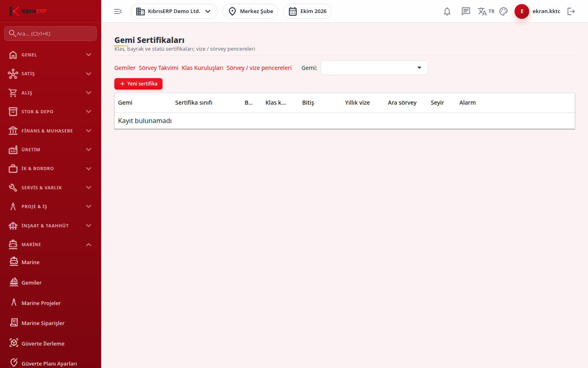Expand the İK & BORDRO section
Viewport: 588px width, 368px height.
pyautogui.click(x=51, y=168)
